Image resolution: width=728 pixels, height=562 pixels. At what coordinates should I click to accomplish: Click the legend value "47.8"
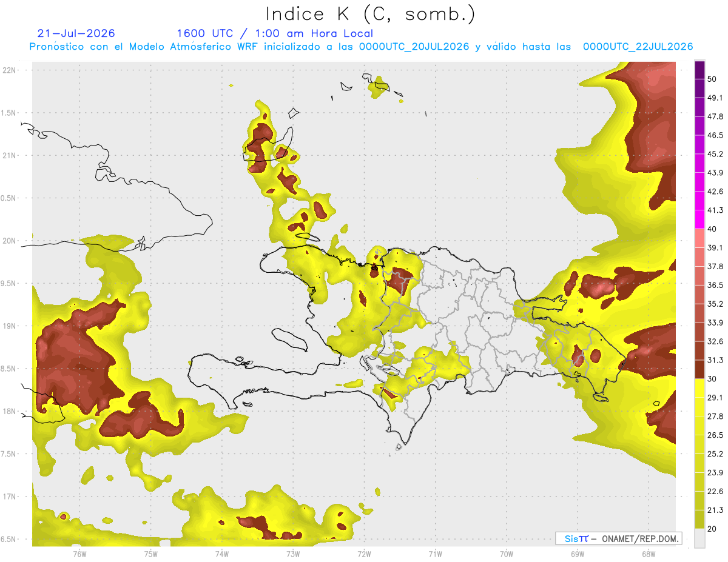pyautogui.click(x=715, y=116)
